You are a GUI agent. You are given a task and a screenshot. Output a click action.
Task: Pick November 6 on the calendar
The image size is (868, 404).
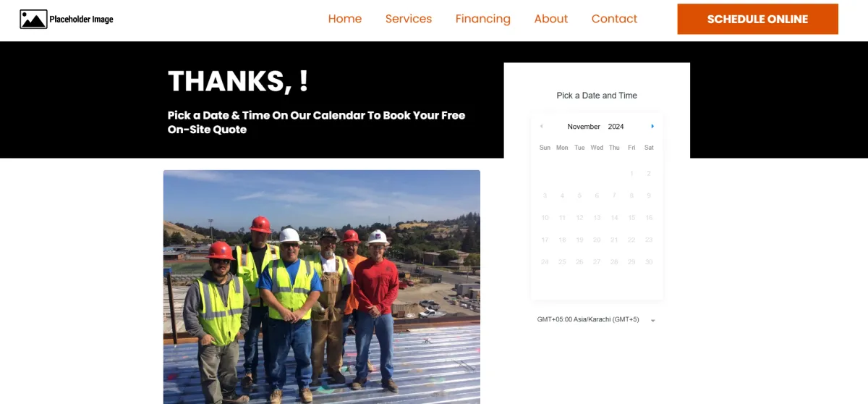coord(597,195)
